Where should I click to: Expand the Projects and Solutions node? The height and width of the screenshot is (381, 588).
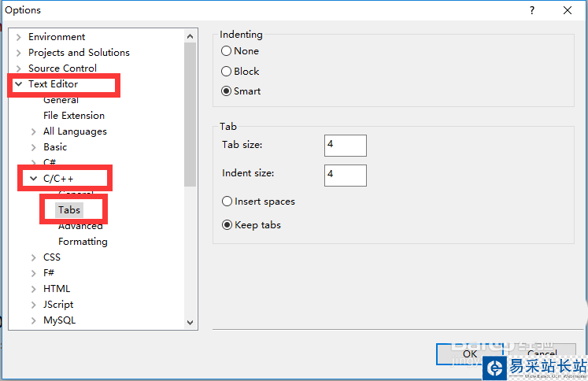pyautogui.click(x=19, y=53)
